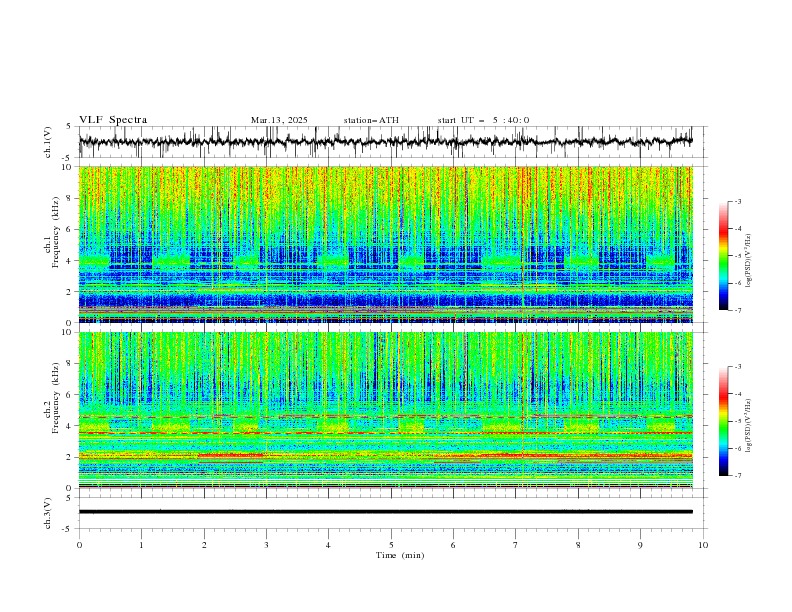Click the '-7' tick on ch.1 color bar

[737, 310]
